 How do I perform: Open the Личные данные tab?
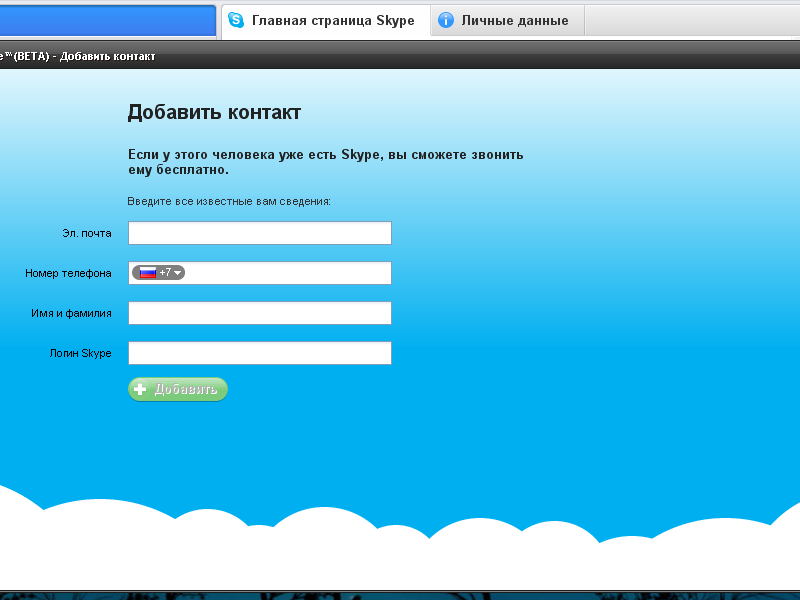[508, 20]
